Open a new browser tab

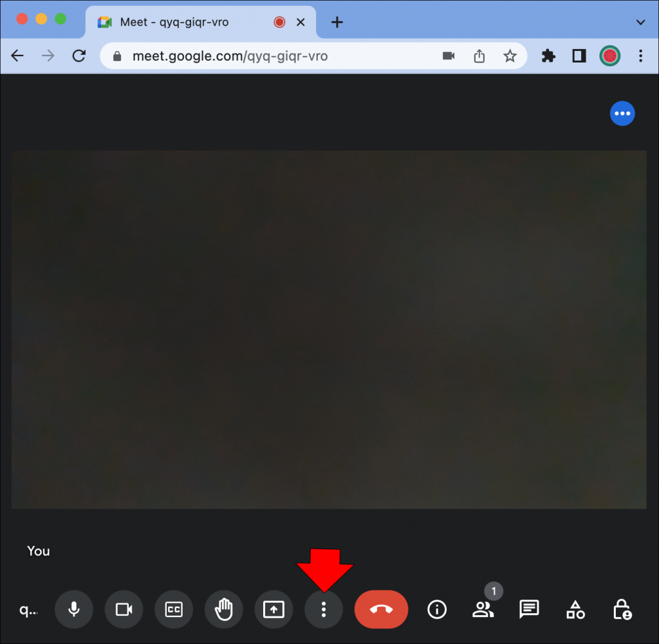[337, 21]
